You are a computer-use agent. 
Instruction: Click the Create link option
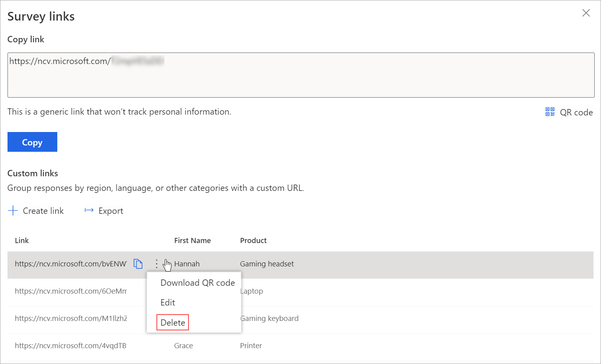(43, 210)
